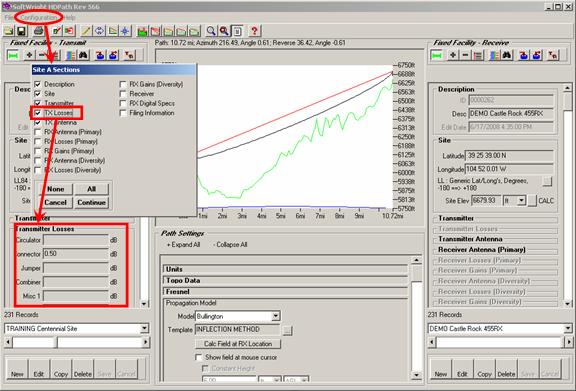
Task: Click Cancel in Site A Sections
Action: [x=55, y=202]
